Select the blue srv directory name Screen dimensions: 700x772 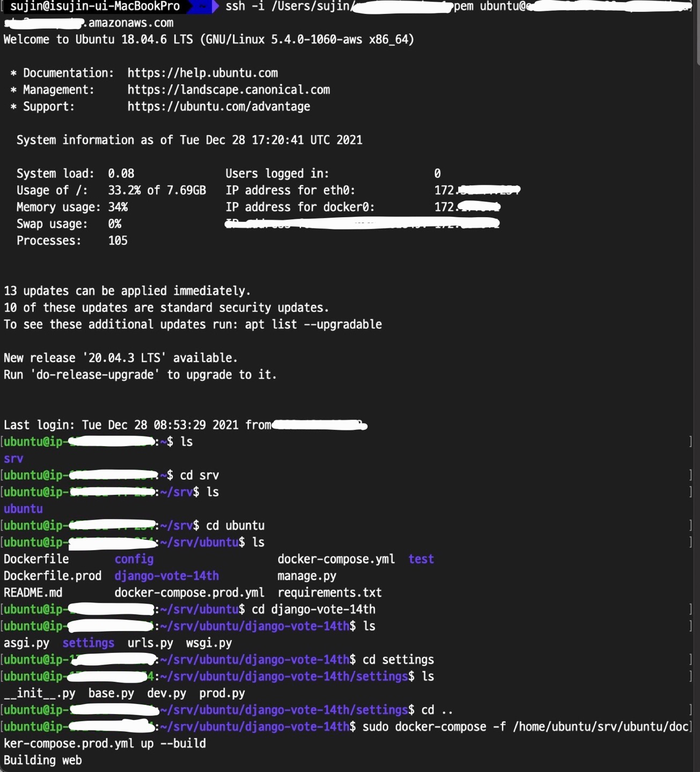[13, 458]
